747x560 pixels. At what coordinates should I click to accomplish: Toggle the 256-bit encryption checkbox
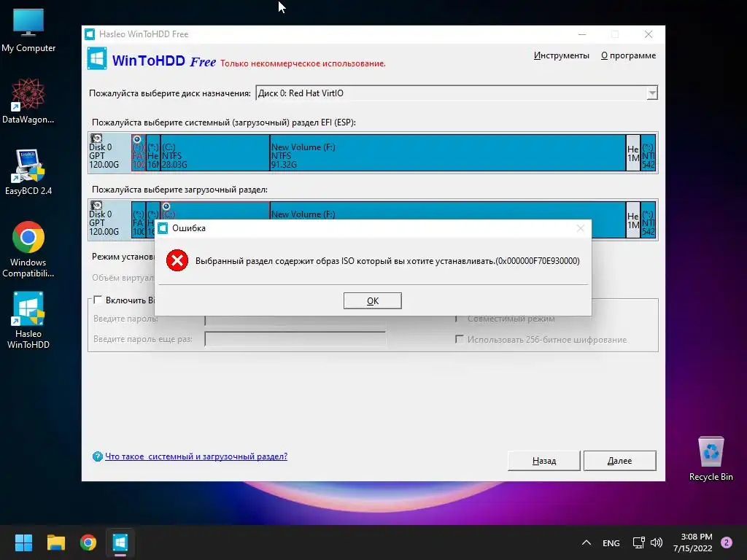460,339
